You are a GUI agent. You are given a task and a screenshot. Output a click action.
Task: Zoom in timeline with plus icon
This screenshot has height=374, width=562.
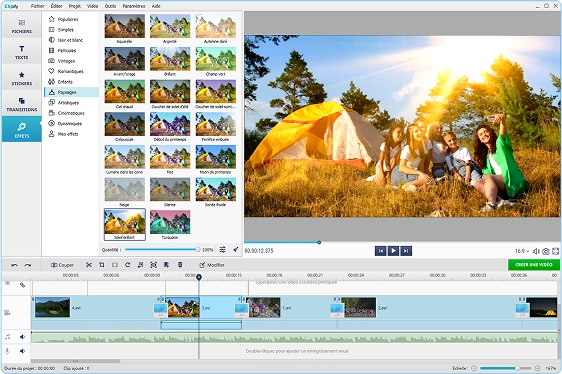(x=537, y=368)
